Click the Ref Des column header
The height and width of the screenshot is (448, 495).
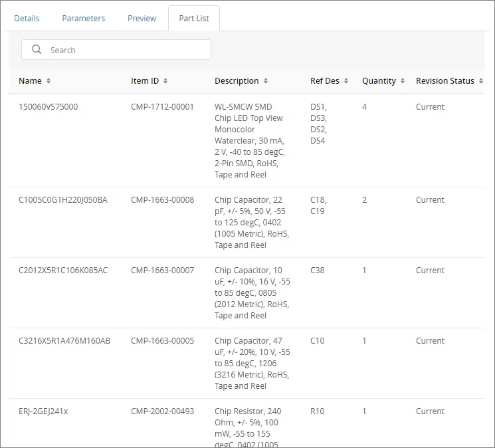tap(324, 81)
